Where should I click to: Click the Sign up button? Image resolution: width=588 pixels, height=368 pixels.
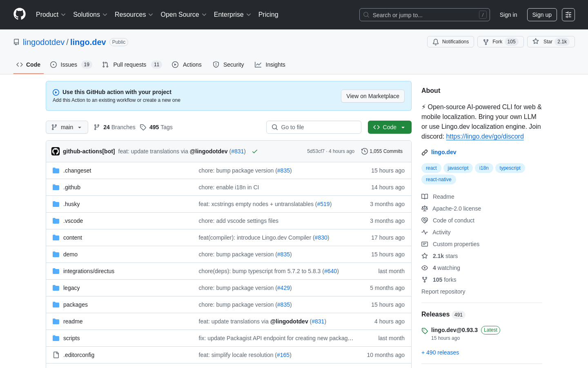tap(542, 15)
